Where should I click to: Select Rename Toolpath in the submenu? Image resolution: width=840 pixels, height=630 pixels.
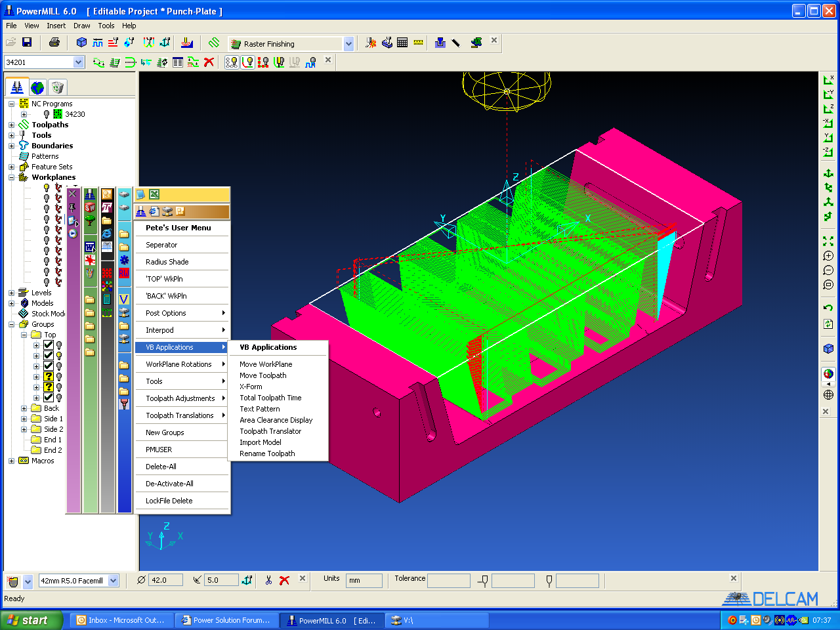pos(267,453)
